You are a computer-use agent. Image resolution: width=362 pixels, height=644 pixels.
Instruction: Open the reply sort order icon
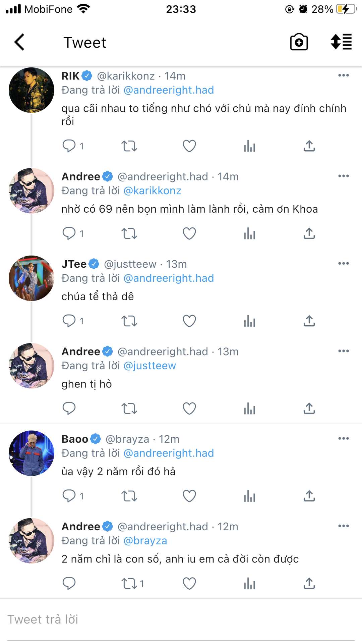point(341,42)
